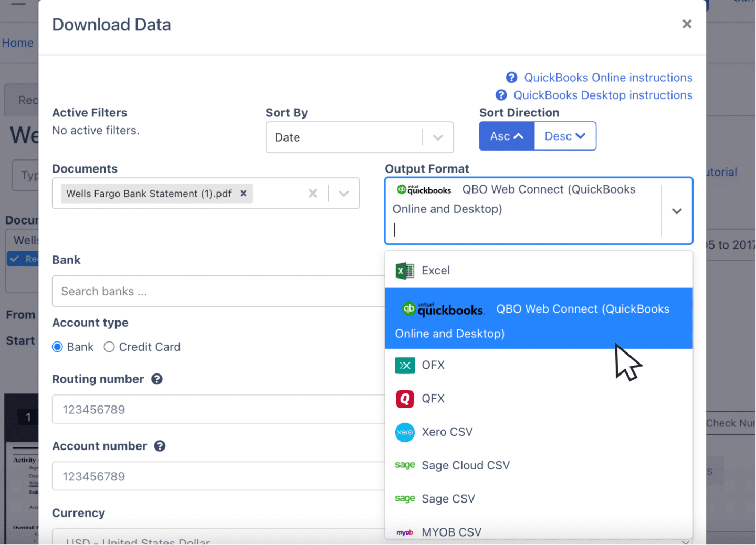The image size is (756, 545).
Task: Open QuickBooks Online instructions link
Action: [x=608, y=78]
